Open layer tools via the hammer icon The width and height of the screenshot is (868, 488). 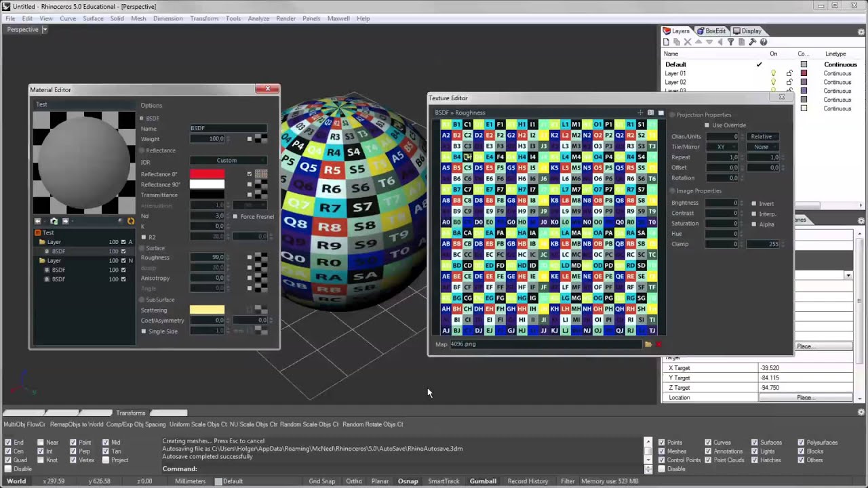tap(753, 42)
